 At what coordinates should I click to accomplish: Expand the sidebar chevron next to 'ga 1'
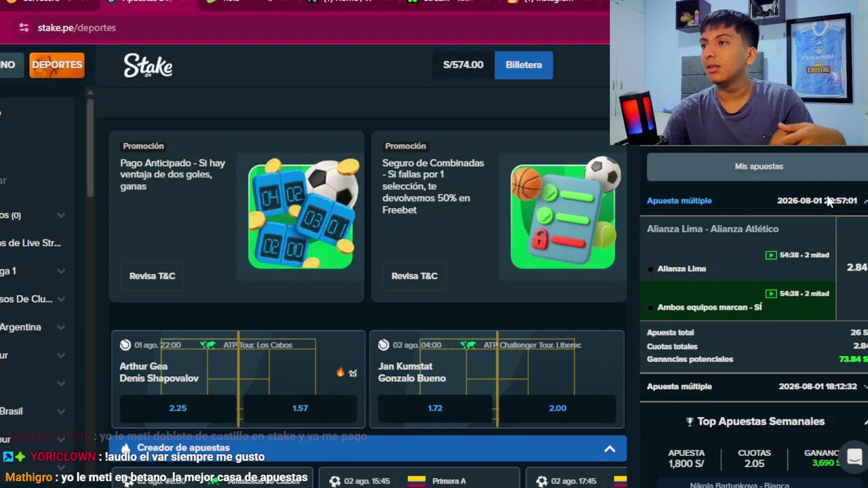point(61,271)
